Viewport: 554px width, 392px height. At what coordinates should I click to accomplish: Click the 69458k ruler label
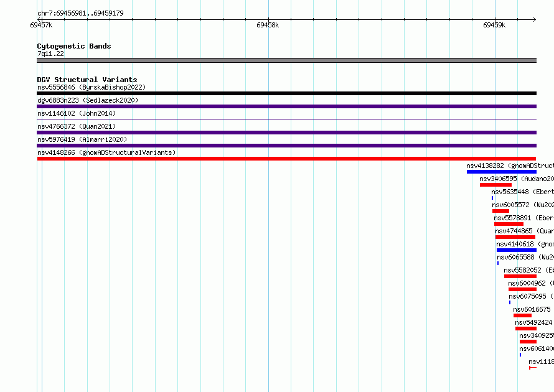point(268,25)
